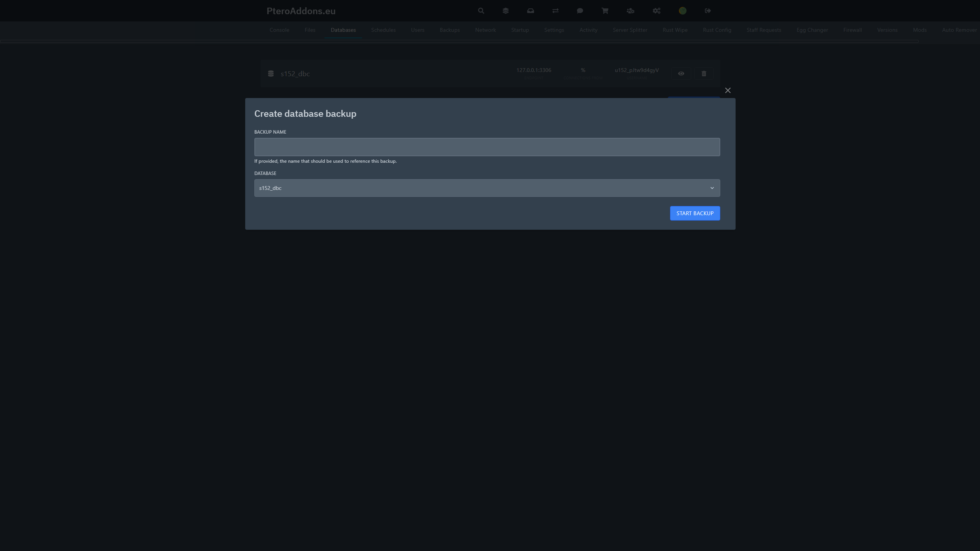980x551 pixels.
Task: Open the inbox icon in the top bar
Action: coord(530,11)
